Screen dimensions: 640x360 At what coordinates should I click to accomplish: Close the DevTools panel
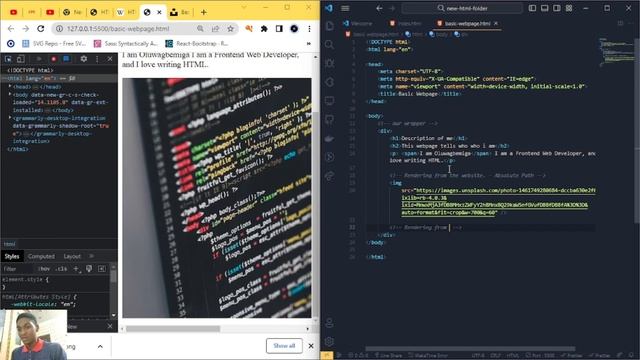110,59
